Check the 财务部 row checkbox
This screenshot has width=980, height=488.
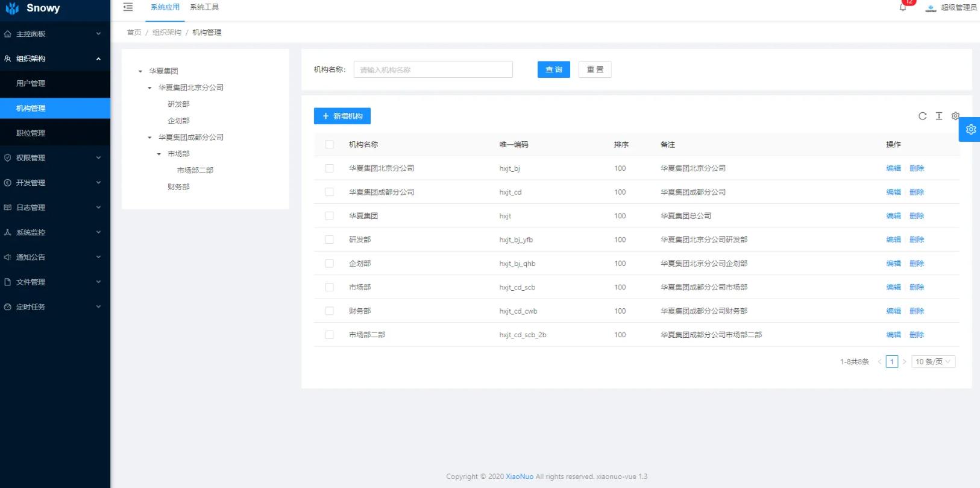tap(329, 311)
